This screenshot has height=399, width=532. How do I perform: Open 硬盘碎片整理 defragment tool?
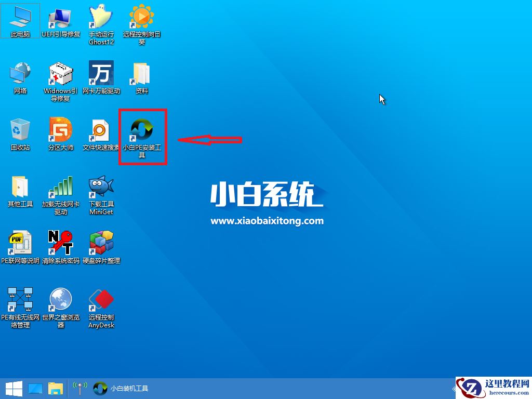[101, 244]
